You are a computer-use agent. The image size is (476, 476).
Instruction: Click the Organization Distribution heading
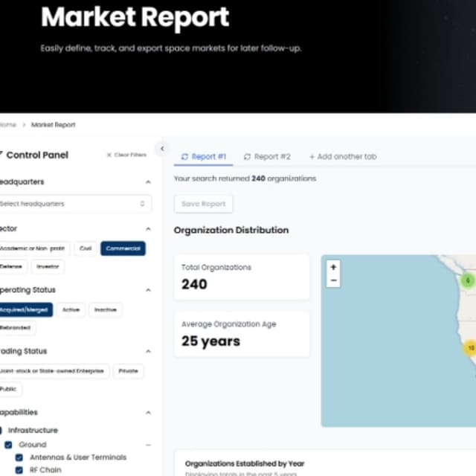click(231, 230)
